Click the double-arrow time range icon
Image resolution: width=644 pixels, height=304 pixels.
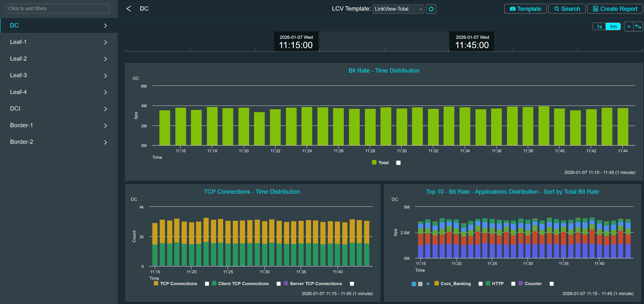coord(638,27)
